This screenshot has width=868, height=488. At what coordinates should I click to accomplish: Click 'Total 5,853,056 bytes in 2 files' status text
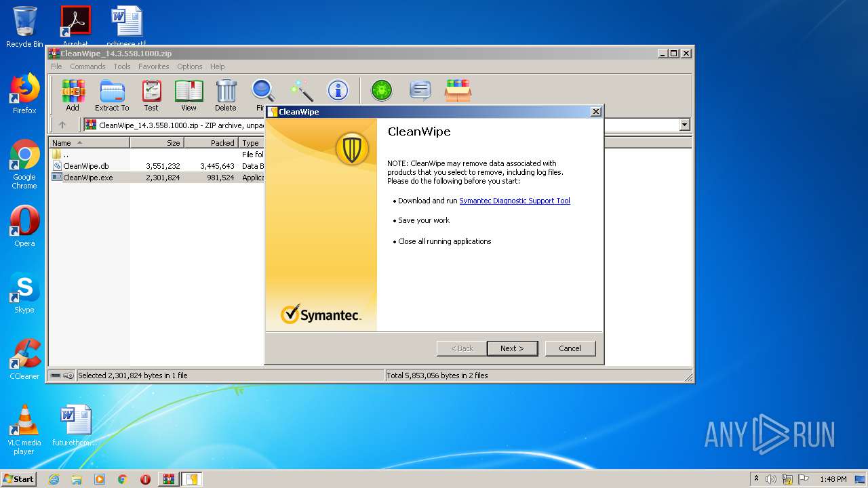437,375
